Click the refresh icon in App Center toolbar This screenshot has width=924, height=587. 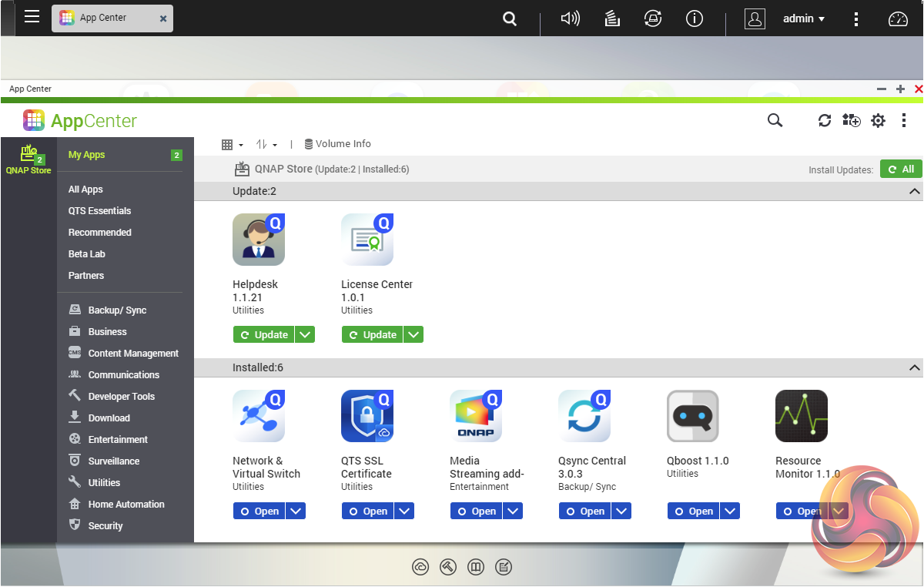825,120
